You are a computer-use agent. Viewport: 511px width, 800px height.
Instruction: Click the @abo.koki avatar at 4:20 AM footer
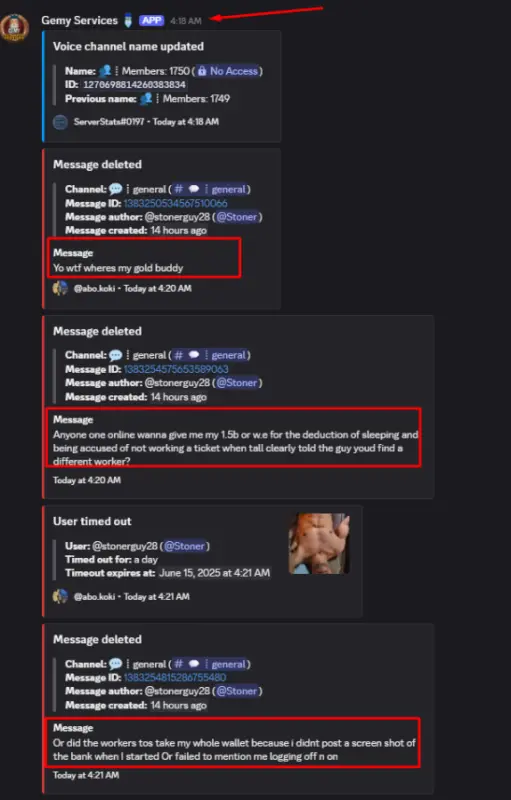[60, 288]
